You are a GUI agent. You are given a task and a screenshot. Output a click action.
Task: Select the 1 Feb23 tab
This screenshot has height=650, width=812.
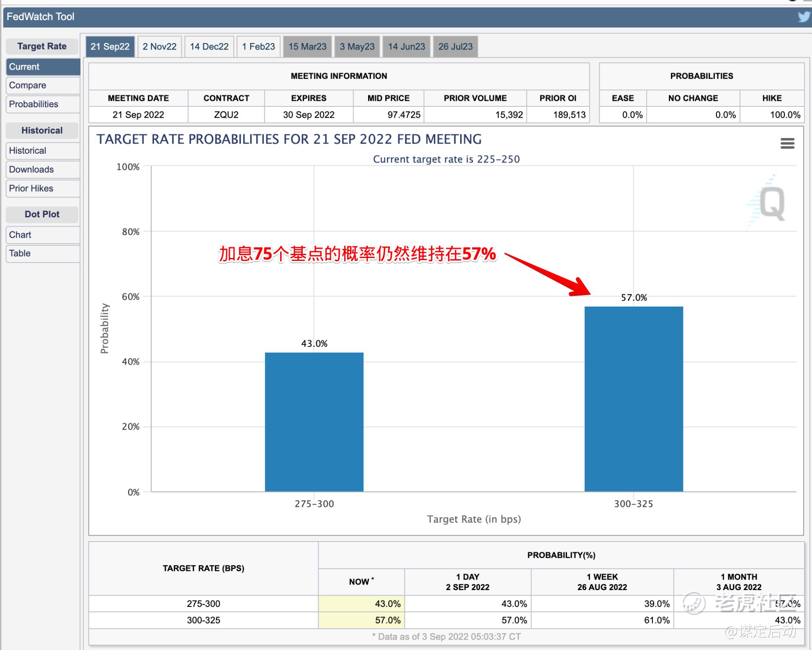point(258,46)
